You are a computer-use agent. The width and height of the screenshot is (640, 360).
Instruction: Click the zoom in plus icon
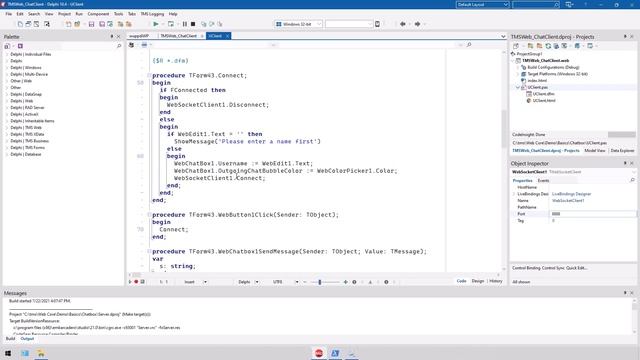[x=346, y=282]
